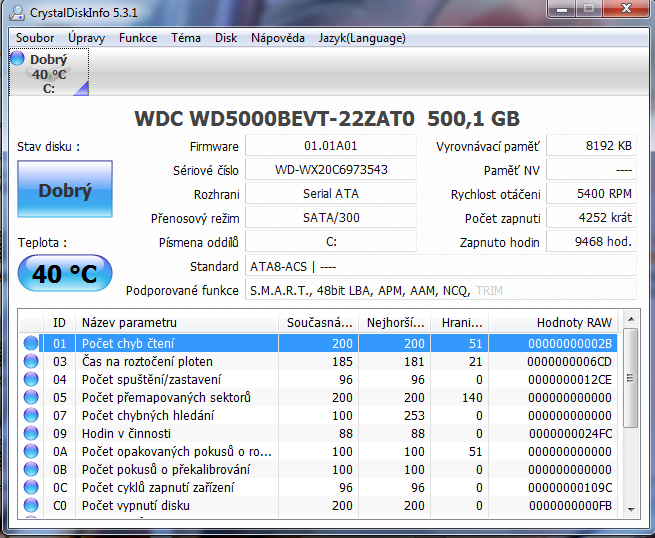
Task: Click the ID column header
Action: (59, 322)
